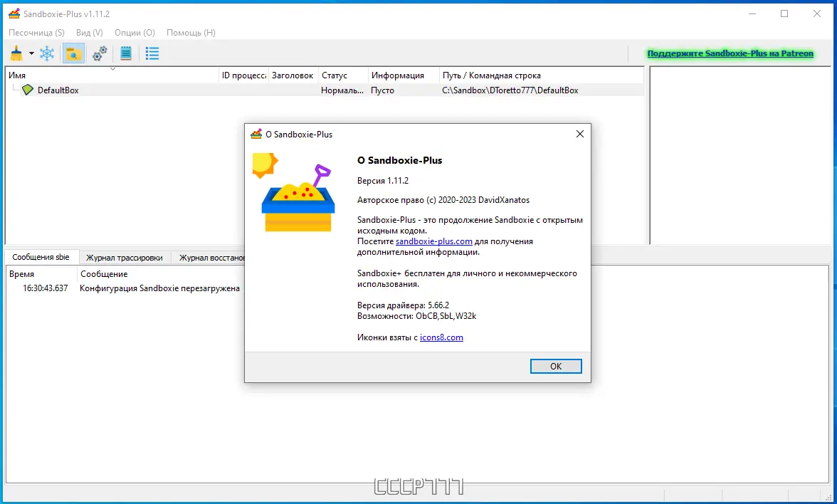Click the blue list toolbar icon
The width and height of the screenshot is (837, 504).
click(152, 53)
